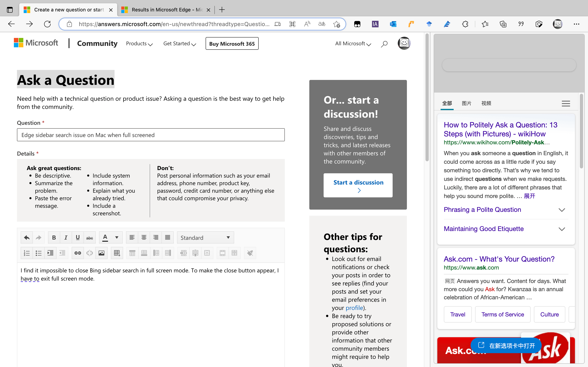The image size is (588, 367).
Task: Click the insert image icon in editor
Action: [x=101, y=253]
